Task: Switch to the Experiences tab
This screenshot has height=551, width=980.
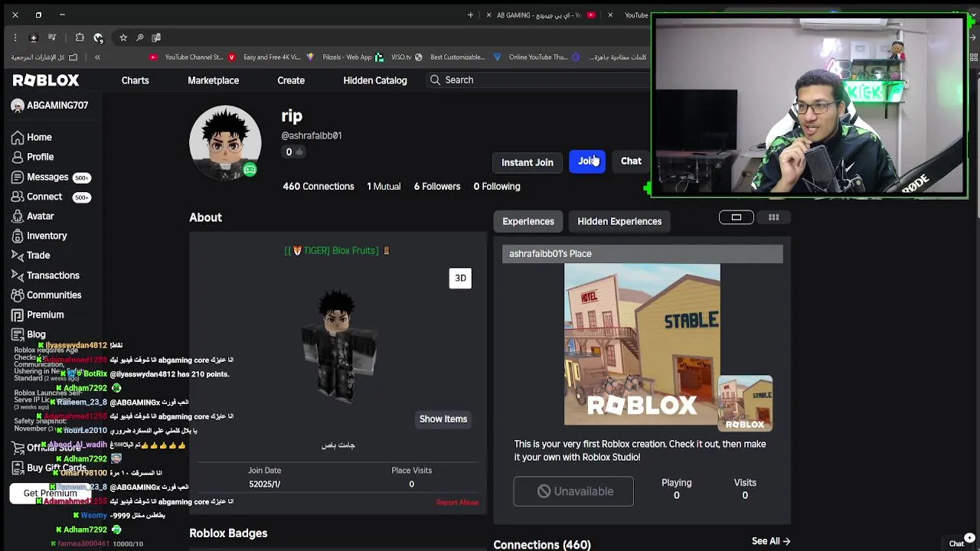Action: click(528, 221)
